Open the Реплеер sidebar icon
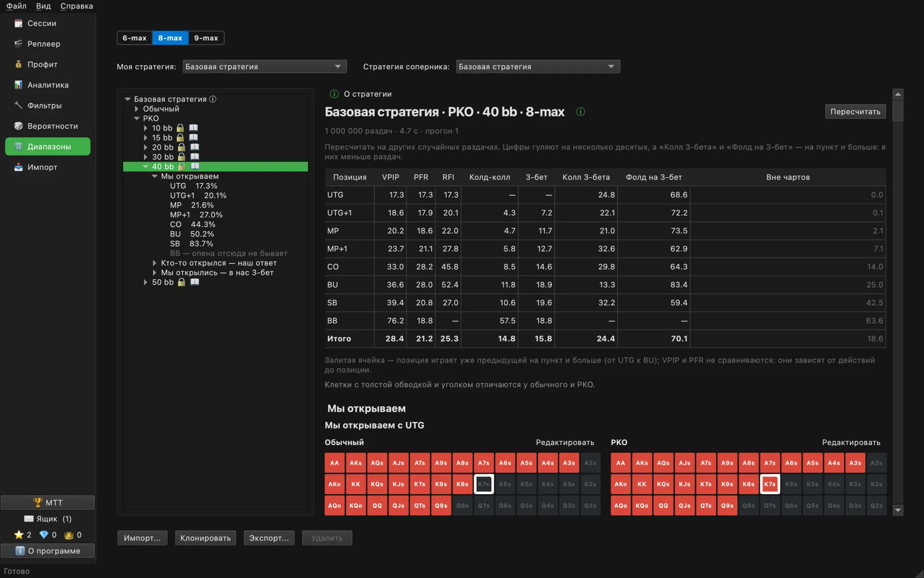The width and height of the screenshot is (924, 578). 18,44
